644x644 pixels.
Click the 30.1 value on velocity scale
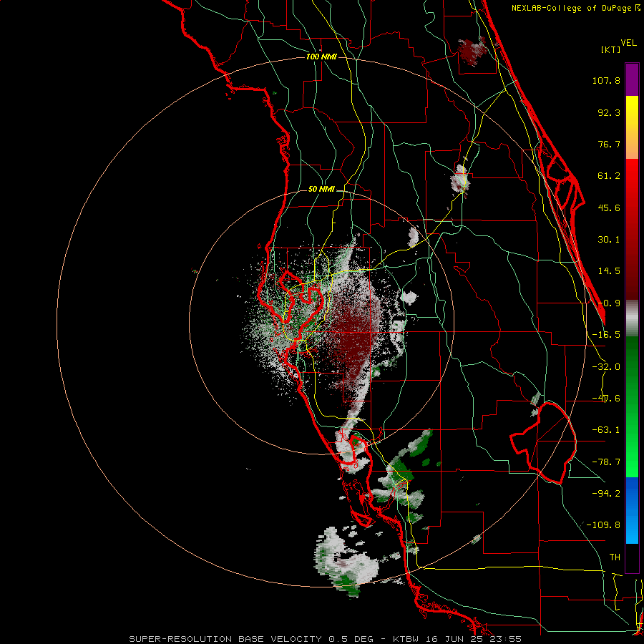(609, 240)
